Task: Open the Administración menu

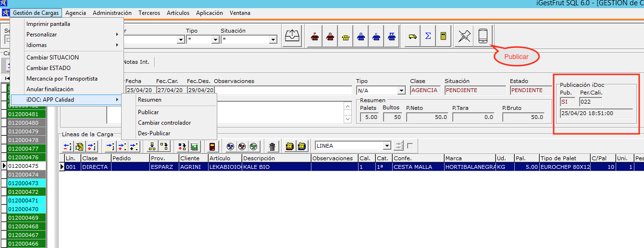Action: 112,13
